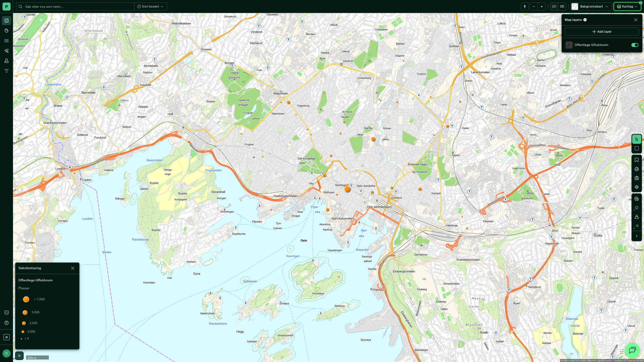Collapse the right toolbar with chevron

[637, 236]
